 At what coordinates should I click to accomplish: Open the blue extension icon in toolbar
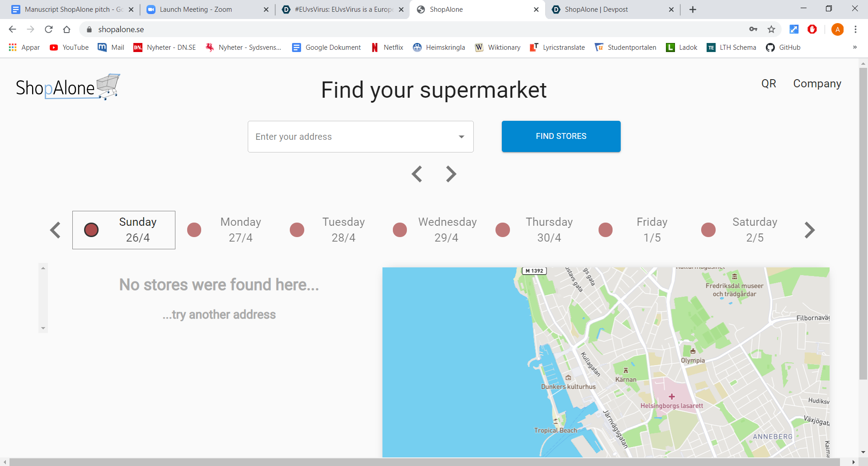[794, 29]
